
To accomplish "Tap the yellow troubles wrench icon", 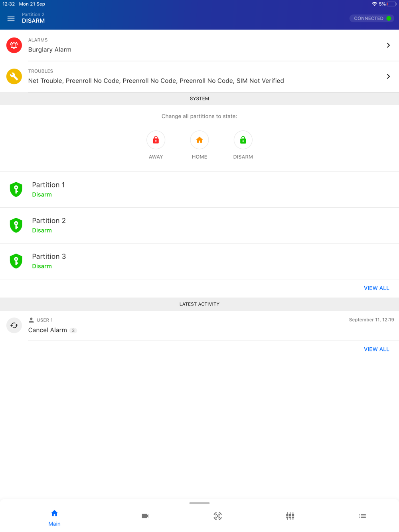I will point(14,76).
